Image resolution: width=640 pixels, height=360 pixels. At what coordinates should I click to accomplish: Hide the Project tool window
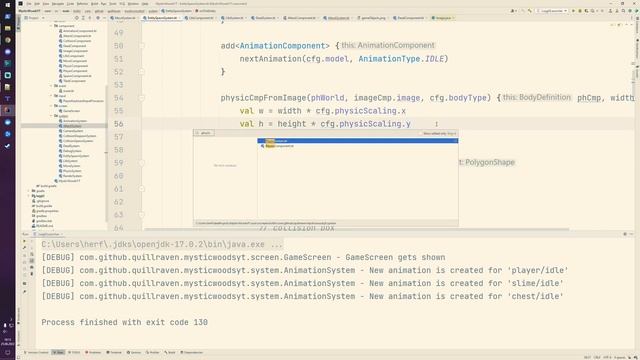[104, 18]
